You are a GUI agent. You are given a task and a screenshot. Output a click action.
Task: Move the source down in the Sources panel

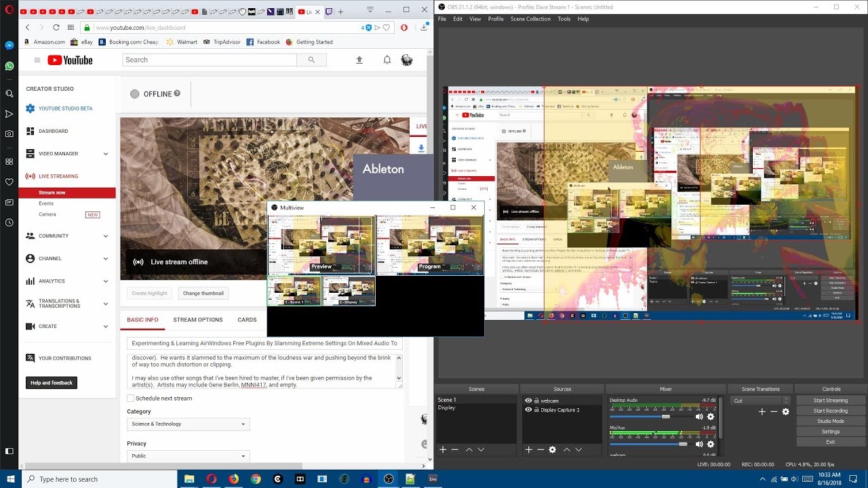click(x=578, y=449)
